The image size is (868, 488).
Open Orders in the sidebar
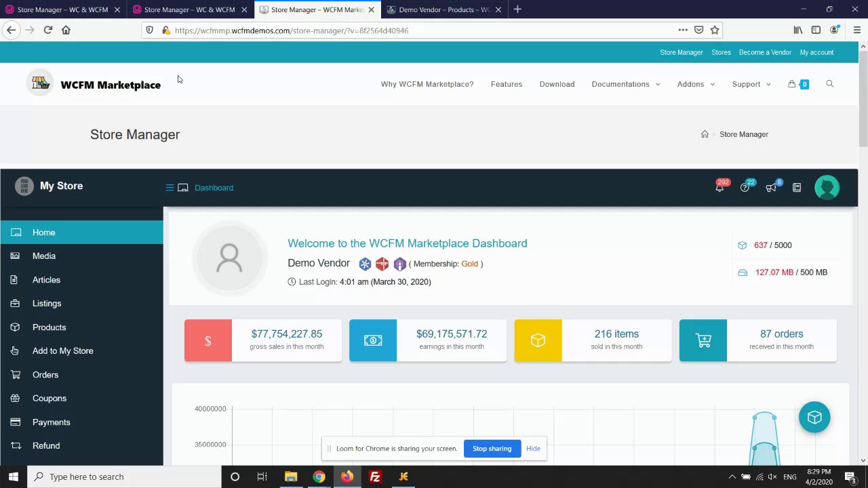(x=81, y=375)
